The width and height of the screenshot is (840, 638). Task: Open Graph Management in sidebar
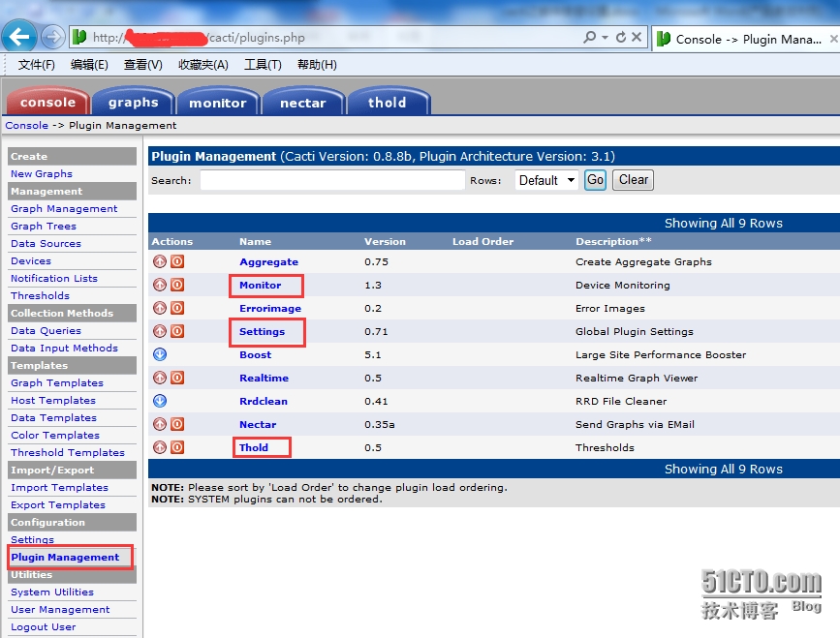point(64,208)
